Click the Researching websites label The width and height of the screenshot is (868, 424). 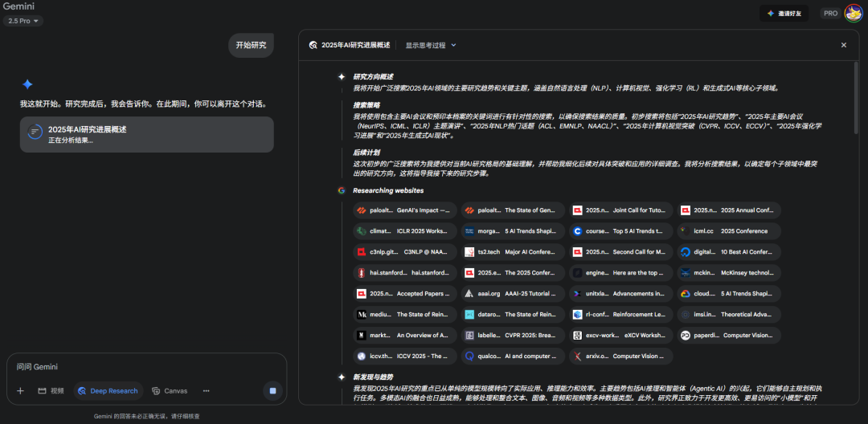[x=388, y=190]
